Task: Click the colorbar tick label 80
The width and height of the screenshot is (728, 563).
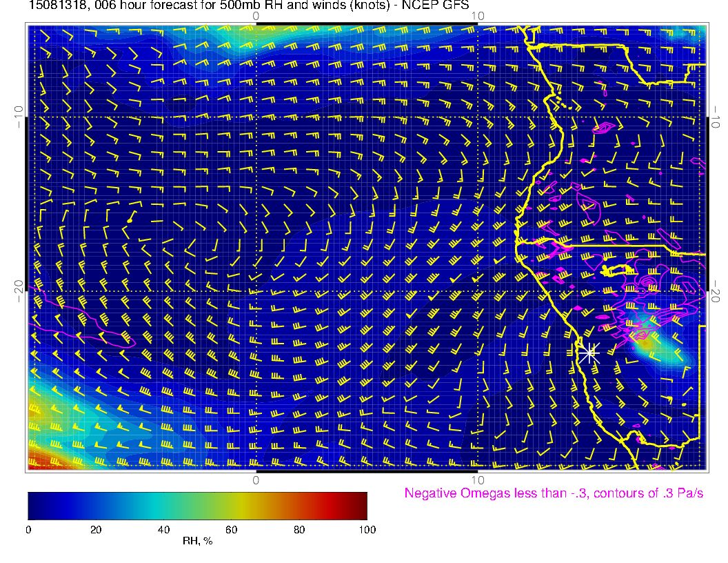Action: pyautogui.click(x=299, y=530)
